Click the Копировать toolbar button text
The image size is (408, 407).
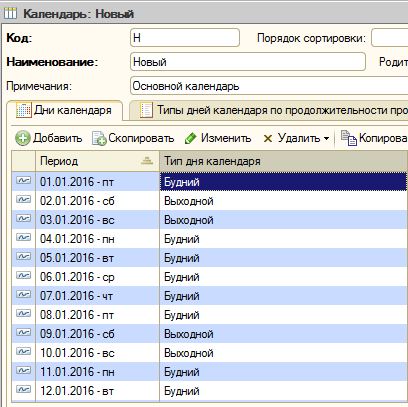pos(383,138)
